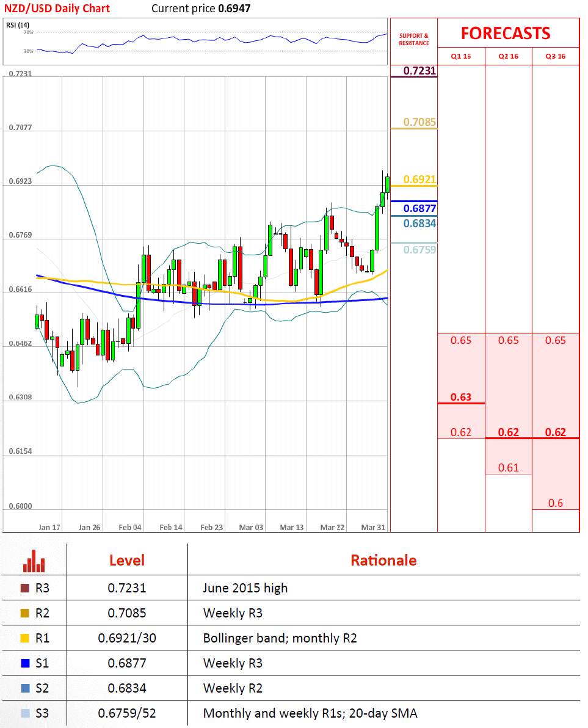Click the bold 0.62 Q3 forecast value
588x728 pixels.
click(556, 432)
